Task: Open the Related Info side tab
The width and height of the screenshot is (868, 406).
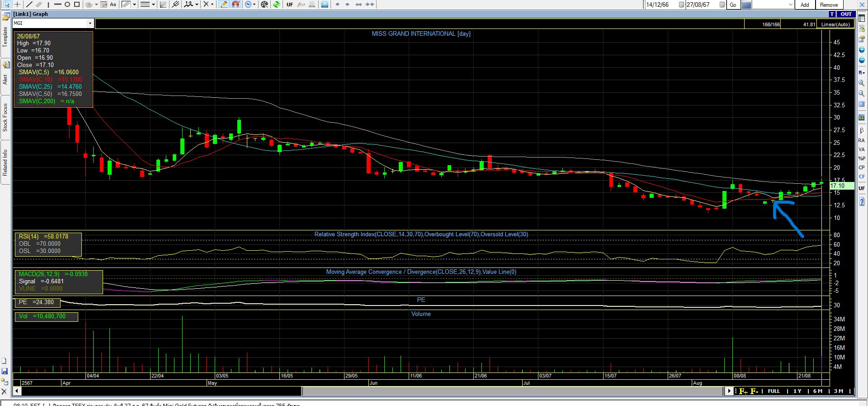Action: (5, 162)
